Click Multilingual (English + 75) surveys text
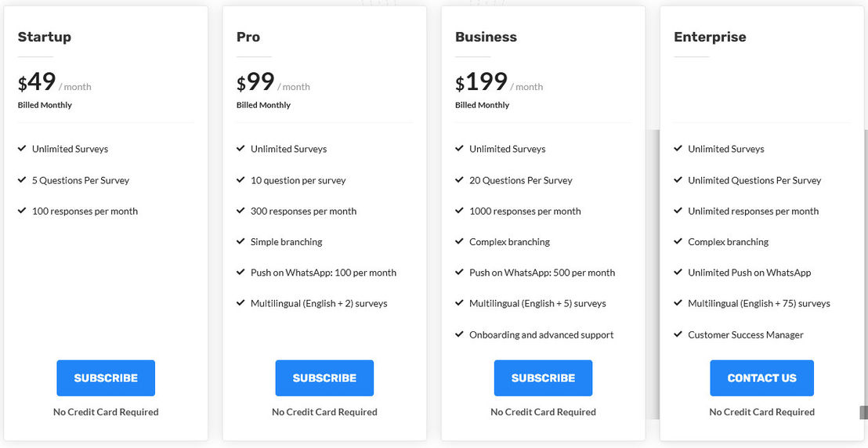This screenshot has height=448, width=868. (759, 303)
